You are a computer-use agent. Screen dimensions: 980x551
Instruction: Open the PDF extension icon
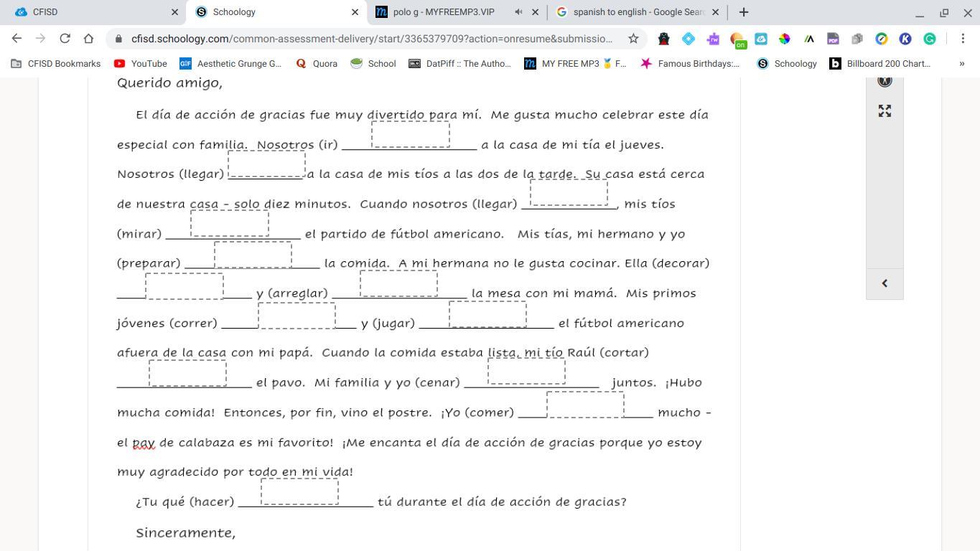point(833,39)
